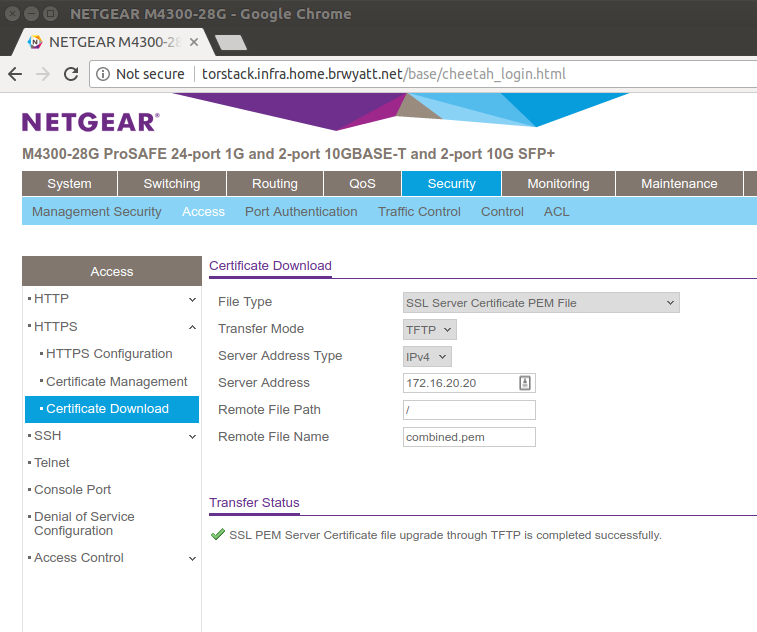This screenshot has width=757, height=632.
Task: Click the Remote File Path label
Action: 269,410
